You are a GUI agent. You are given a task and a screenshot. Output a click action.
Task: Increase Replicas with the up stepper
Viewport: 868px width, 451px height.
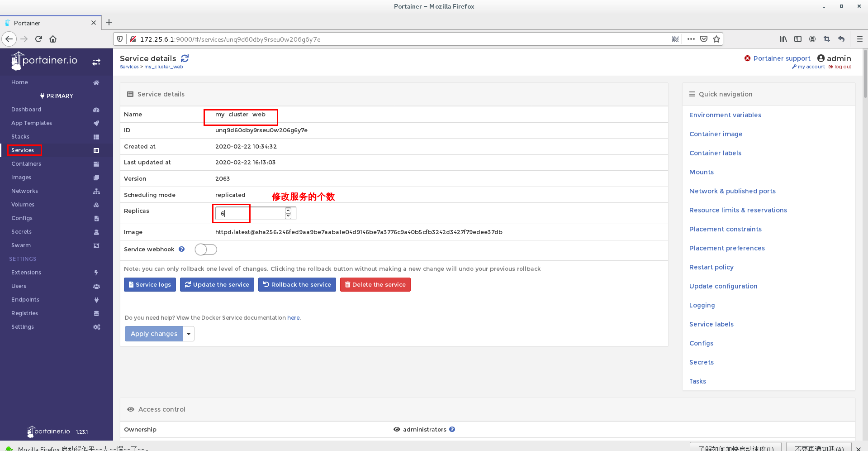(288, 210)
